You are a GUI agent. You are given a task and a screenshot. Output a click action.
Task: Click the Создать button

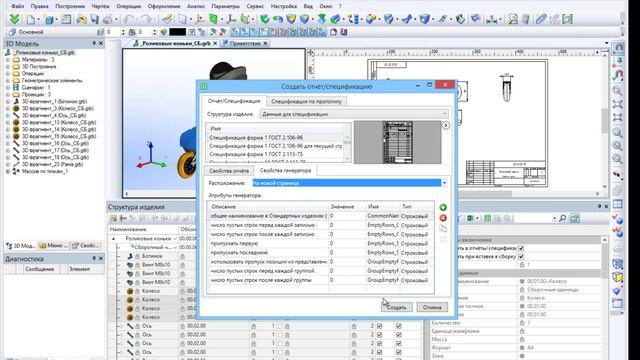coord(396,307)
